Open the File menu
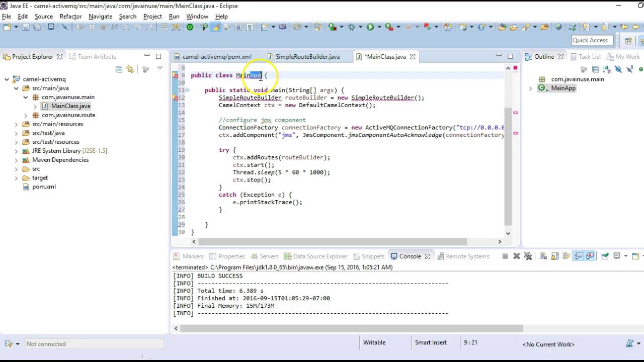 [7, 17]
